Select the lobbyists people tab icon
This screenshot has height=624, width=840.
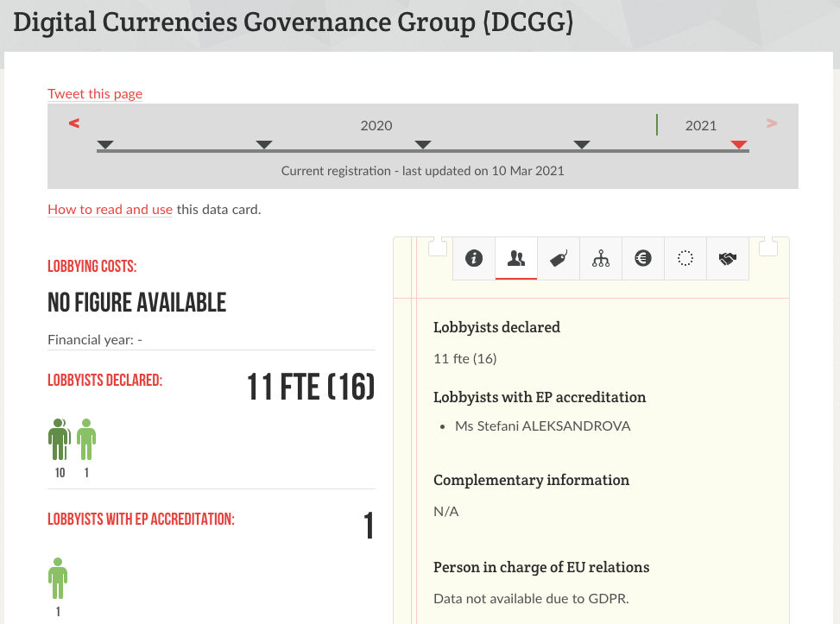click(516, 258)
